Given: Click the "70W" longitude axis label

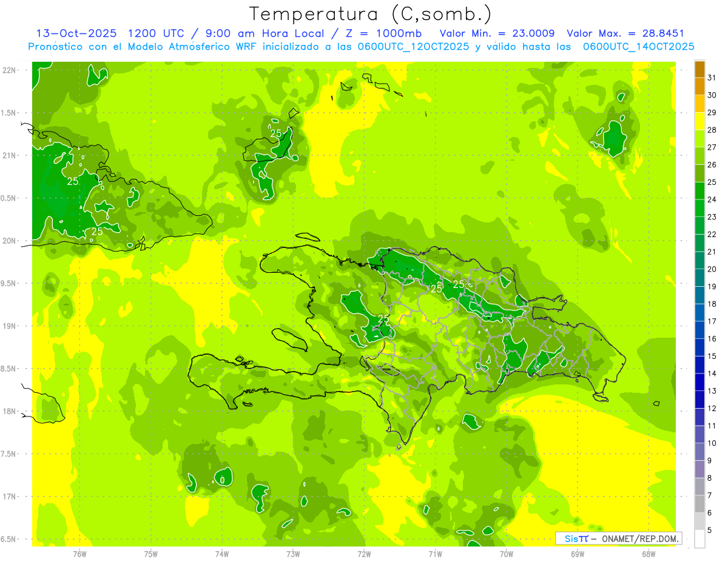Looking at the screenshot, I should (507, 554).
